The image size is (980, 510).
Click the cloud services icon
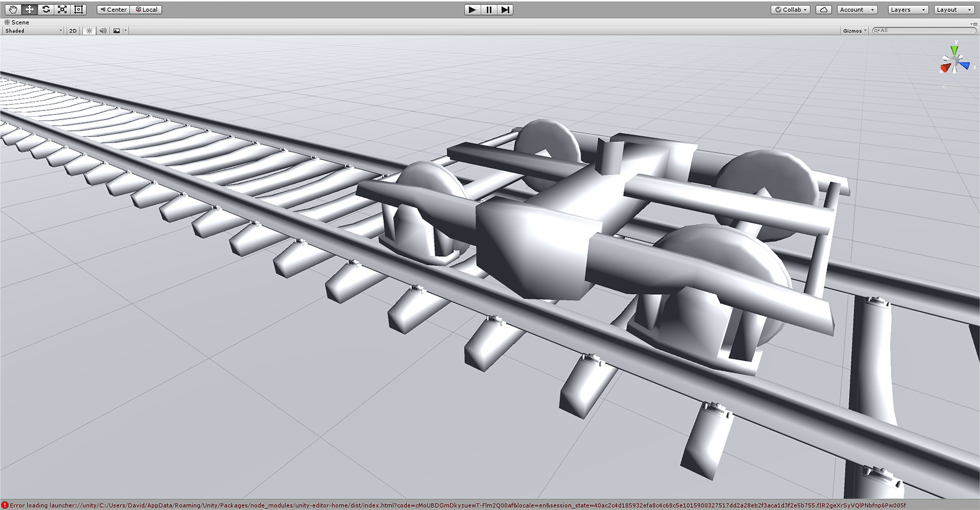coord(823,9)
